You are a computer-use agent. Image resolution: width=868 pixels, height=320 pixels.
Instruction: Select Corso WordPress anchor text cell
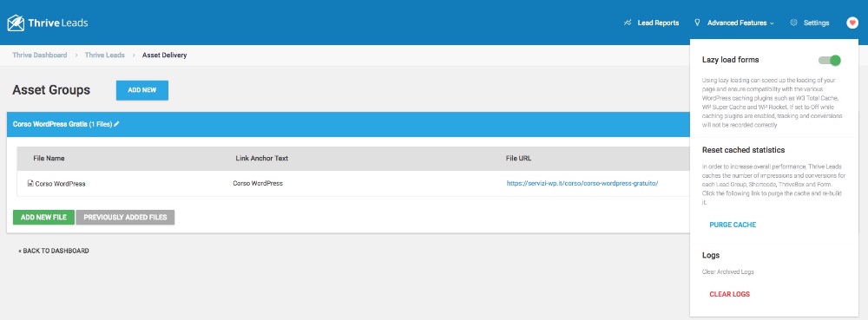point(258,184)
